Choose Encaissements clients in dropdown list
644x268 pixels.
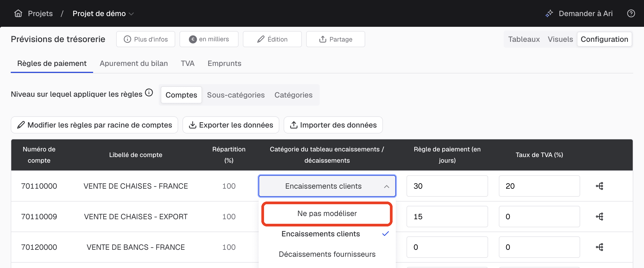(327, 234)
